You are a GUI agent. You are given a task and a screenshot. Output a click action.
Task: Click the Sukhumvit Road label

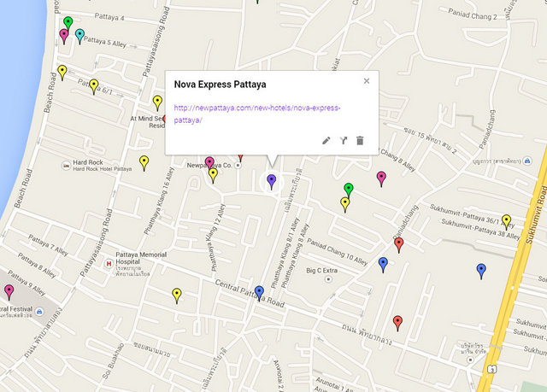point(536,215)
